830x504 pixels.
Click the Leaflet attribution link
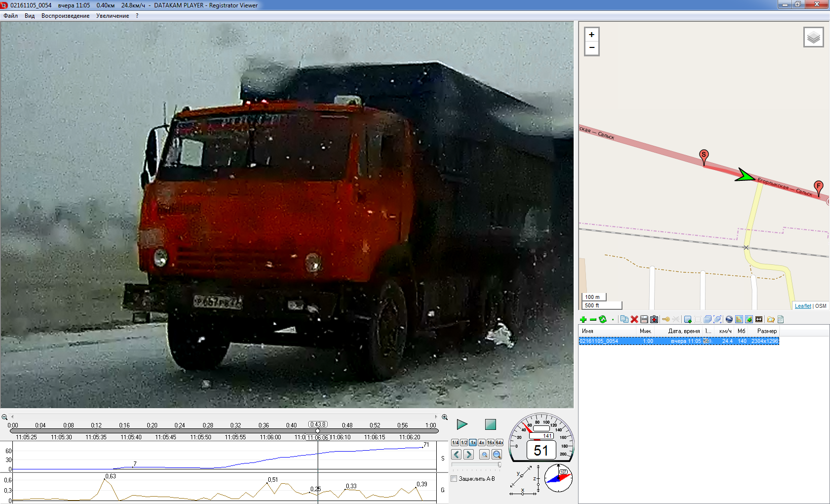(x=802, y=306)
